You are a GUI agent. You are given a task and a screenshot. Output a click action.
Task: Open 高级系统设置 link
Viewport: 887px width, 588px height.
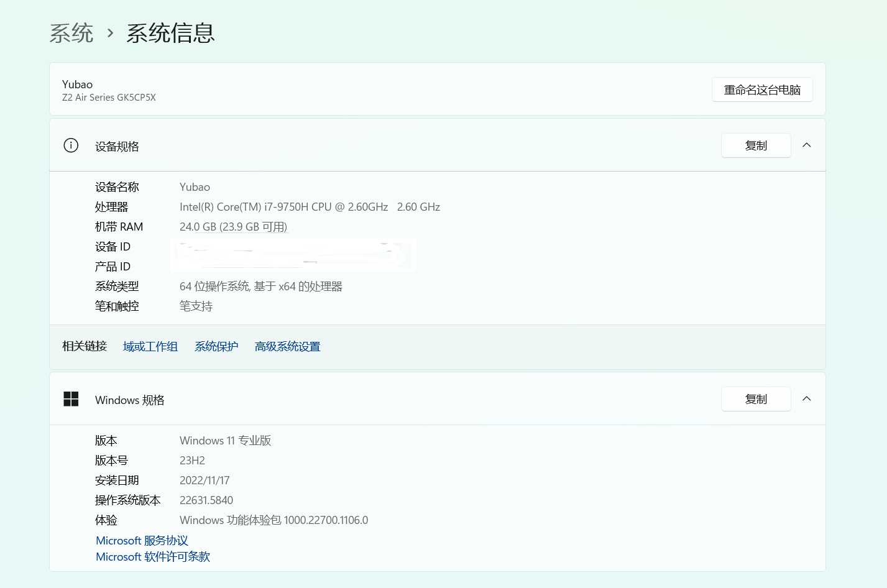(287, 346)
